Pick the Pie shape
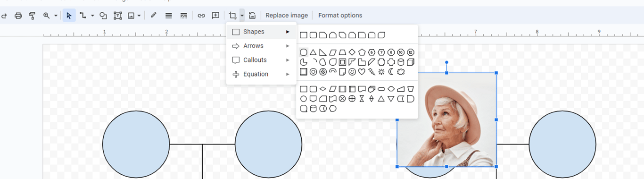This screenshot has height=179, width=644. coord(304,62)
